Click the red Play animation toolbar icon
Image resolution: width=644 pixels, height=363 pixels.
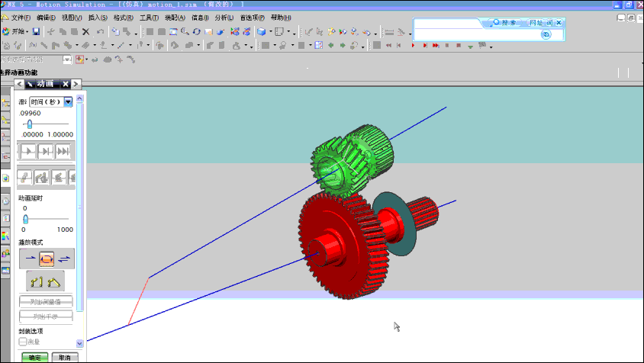point(413,46)
